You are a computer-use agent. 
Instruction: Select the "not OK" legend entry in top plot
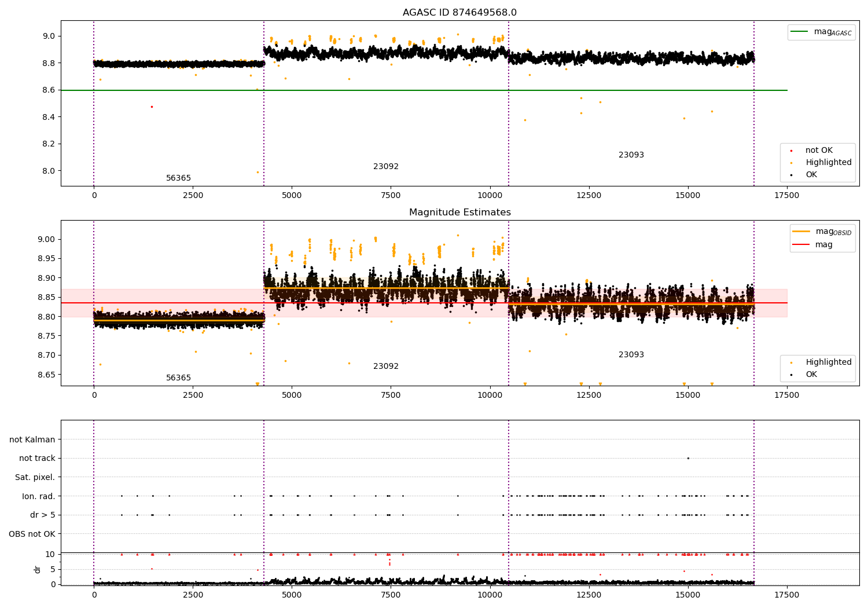coord(812,150)
